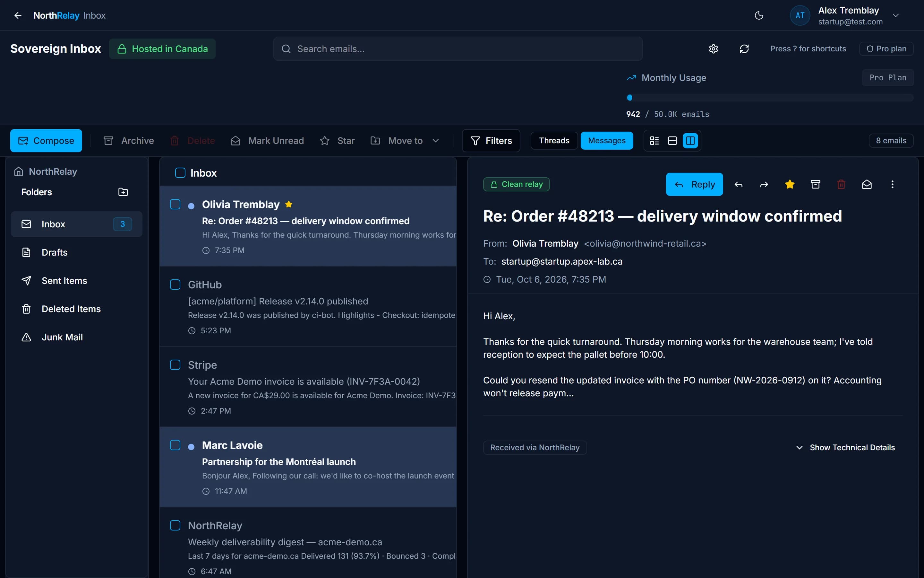This screenshot has height=578, width=924.
Task: Click the Mark Unread toolbar button
Action: point(267,141)
